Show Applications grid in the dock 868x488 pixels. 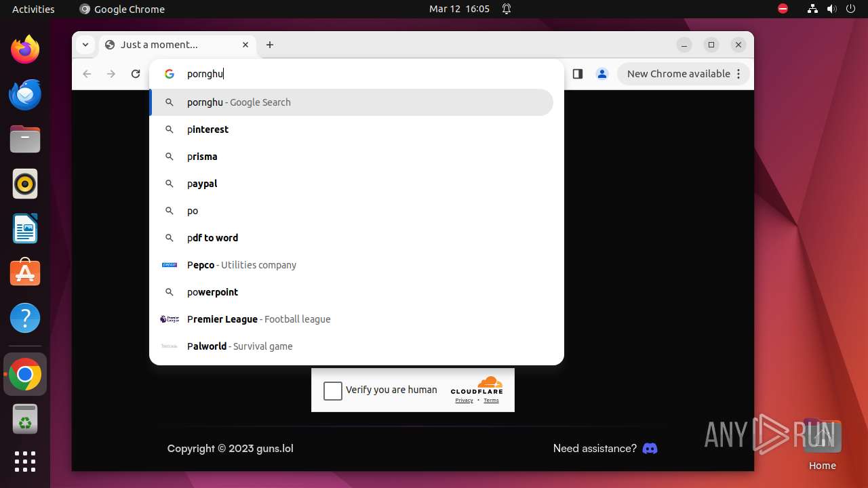coord(25,462)
